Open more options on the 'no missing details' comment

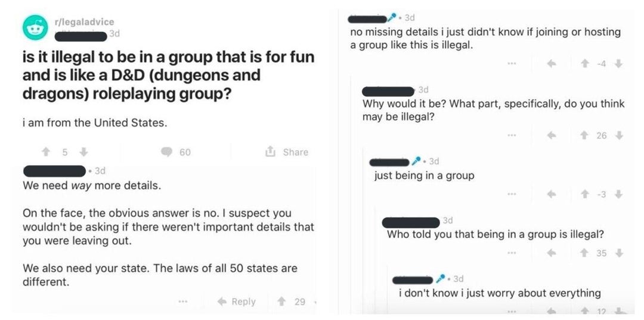tap(511, 64)
